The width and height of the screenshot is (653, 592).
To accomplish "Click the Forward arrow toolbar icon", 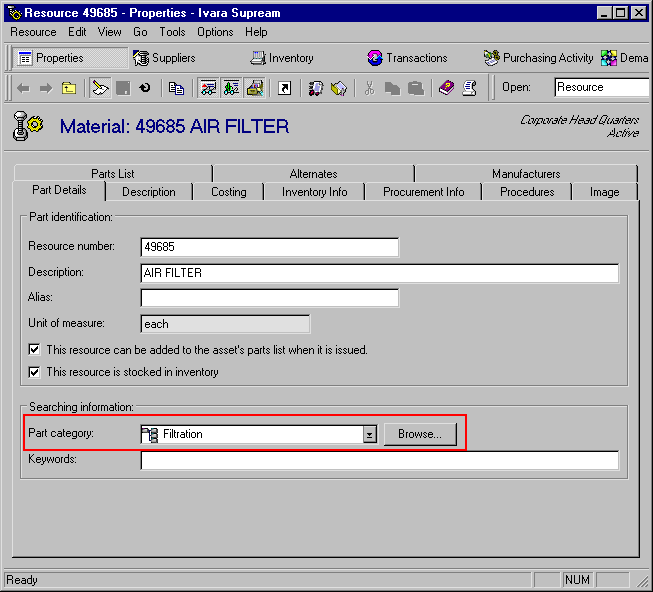I will 46,88.
